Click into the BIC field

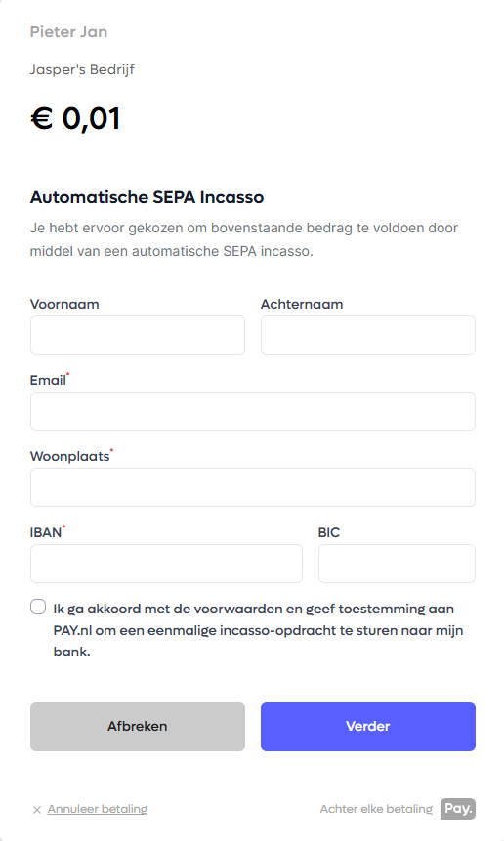coord(398,564)
